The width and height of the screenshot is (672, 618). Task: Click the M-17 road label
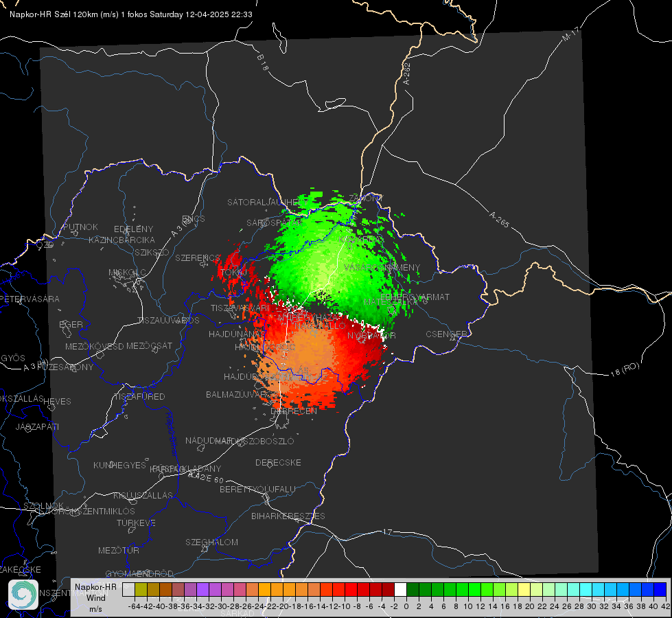(570, 34)
